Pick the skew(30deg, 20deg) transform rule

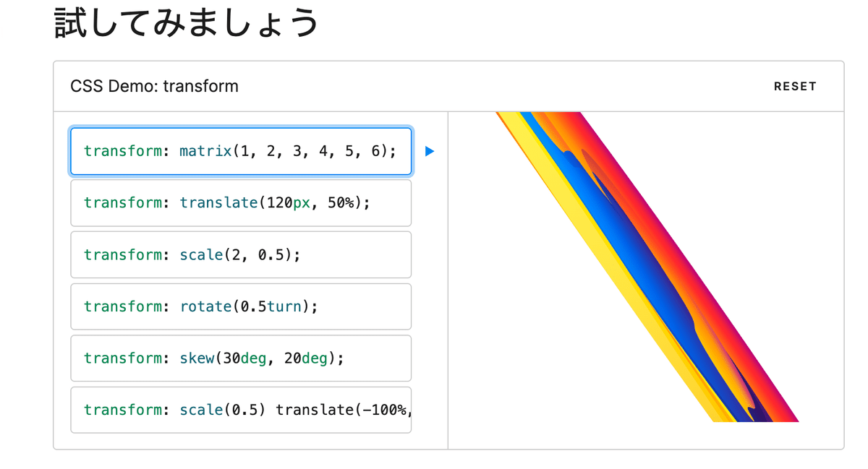coord(241,358)
